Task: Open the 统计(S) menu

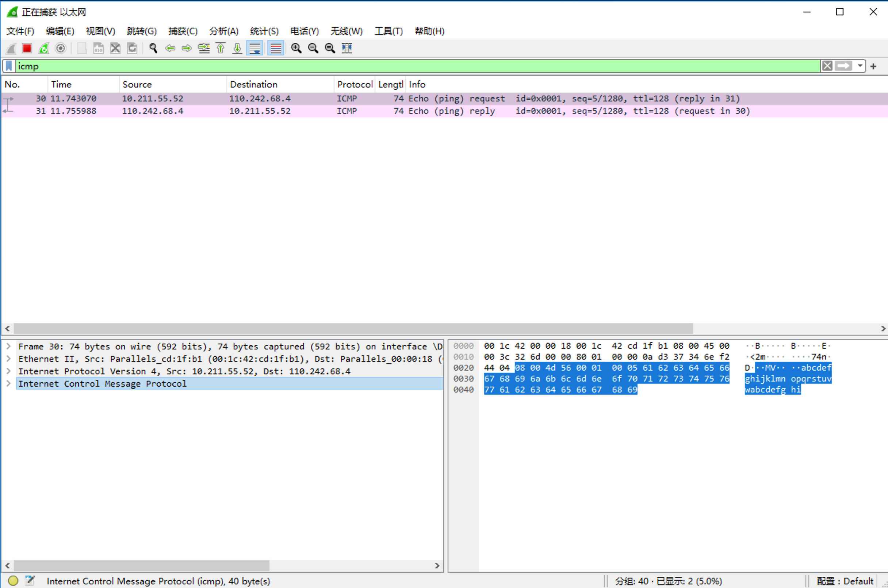Action: click(264, 31)
